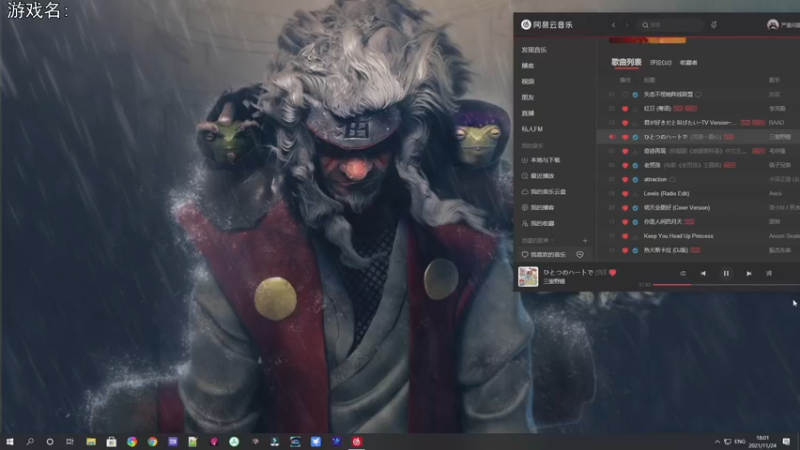The image size is (800, 450).
Task: Open ENG language input indicator
Action: coord(740,442)
